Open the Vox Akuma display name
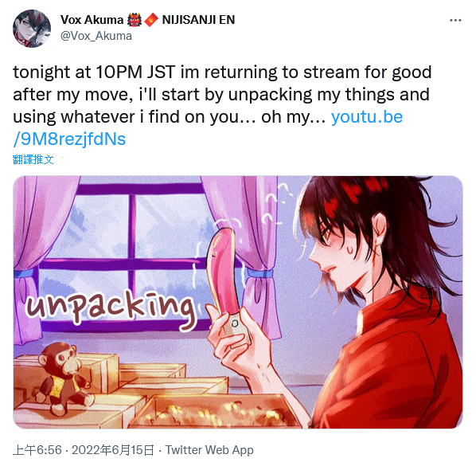The height and width of the screenshot is (470, 476). click(92, 20)
